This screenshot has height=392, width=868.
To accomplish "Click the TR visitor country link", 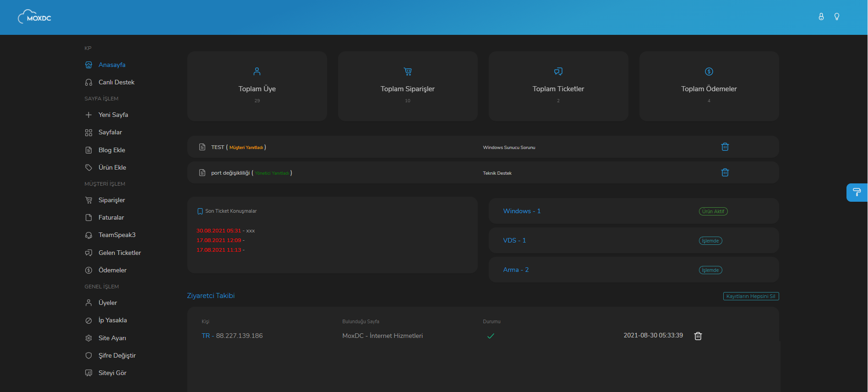I will (206, 336).
